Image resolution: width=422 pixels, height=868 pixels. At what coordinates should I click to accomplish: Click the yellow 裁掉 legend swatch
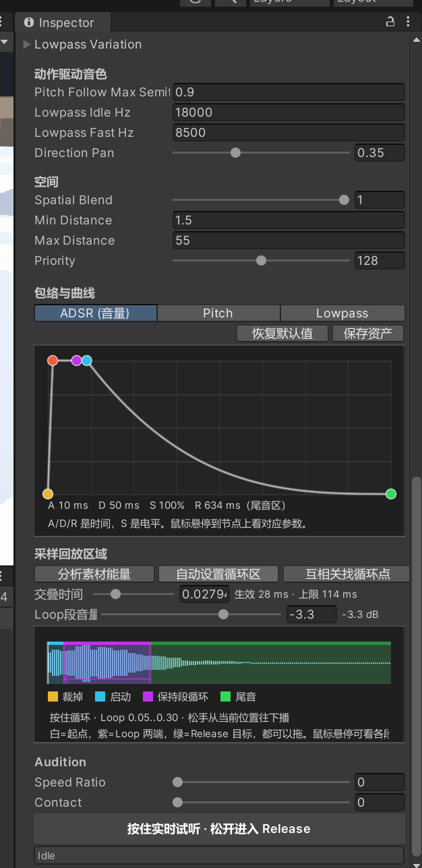(x=53, y=697)
